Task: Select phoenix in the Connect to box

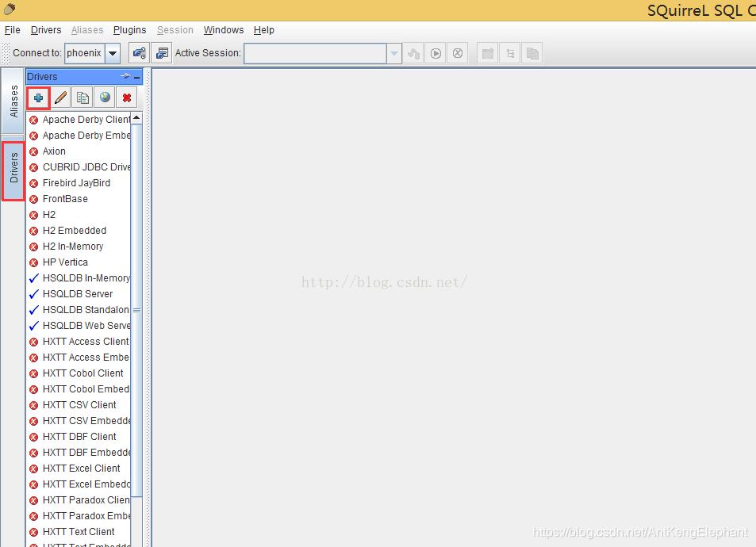Action: 84,53
